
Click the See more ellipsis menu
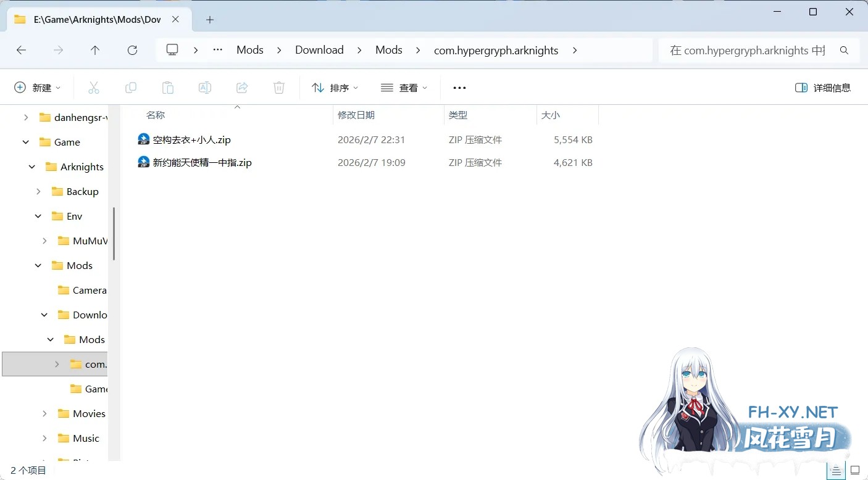click(x=459, y=87)
